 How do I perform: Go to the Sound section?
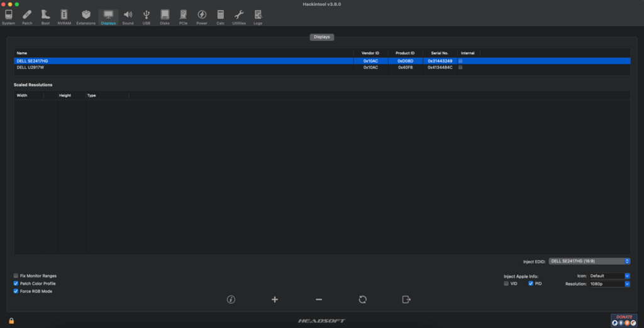click(x=128, y=16)
